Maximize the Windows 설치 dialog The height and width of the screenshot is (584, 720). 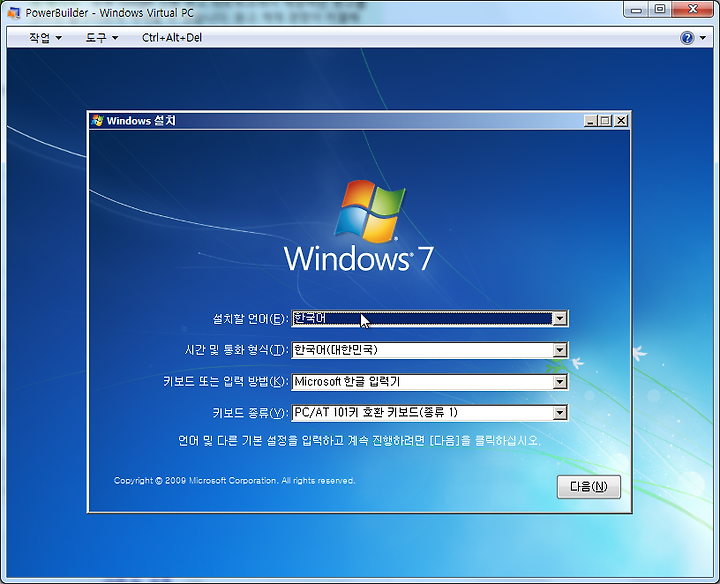605,121
